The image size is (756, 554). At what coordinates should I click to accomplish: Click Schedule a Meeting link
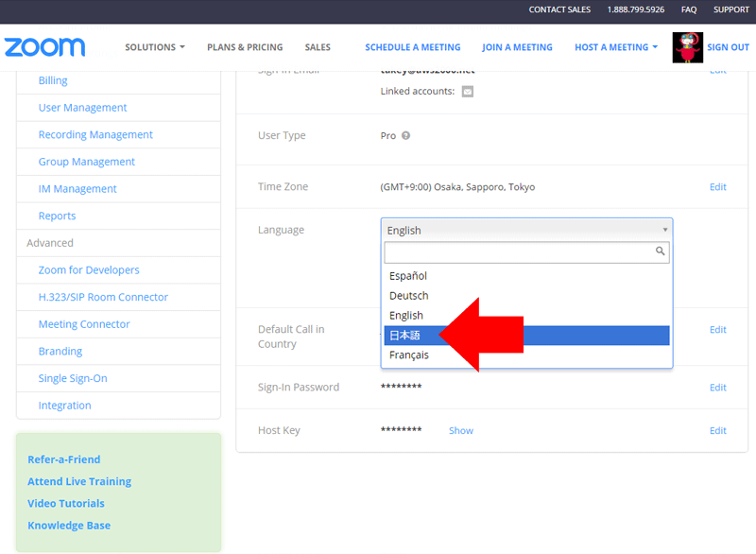click(x=413, y=47)
